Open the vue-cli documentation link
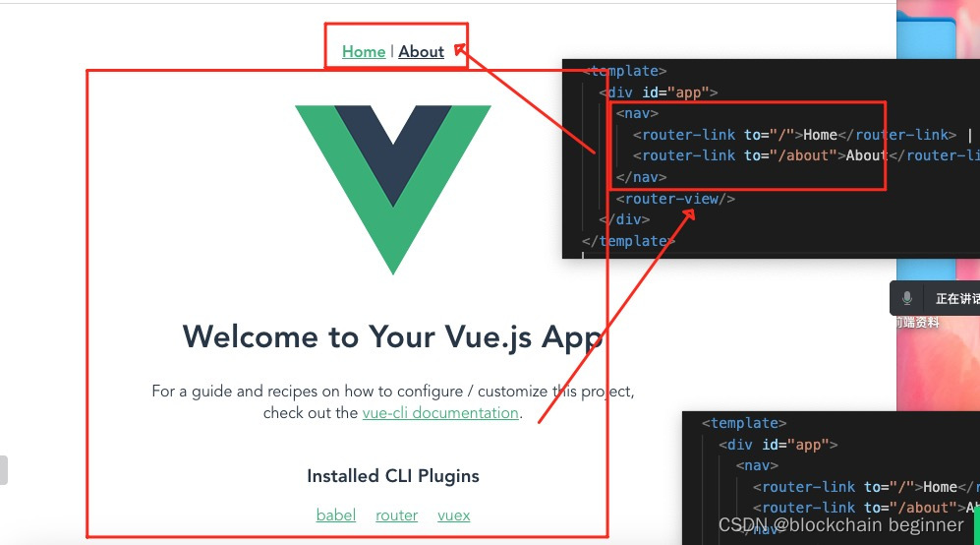Screen dimensions: 980x545 (x=440, y=413)
